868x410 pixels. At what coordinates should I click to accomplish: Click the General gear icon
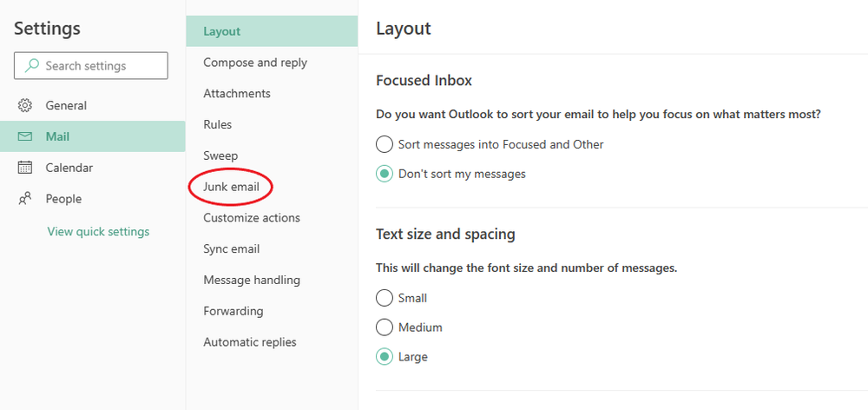click(25, 105)
